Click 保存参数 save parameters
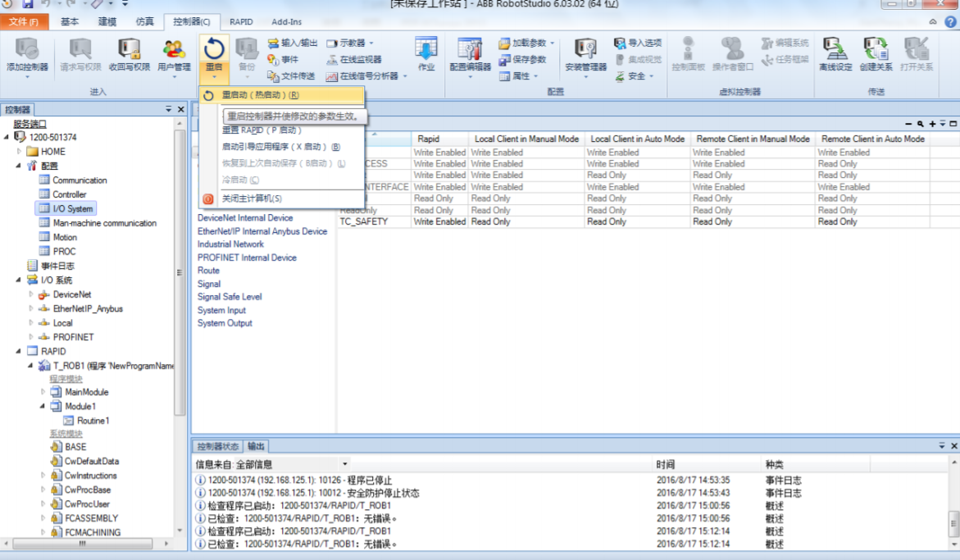Viewport: 960px width, 560px height. (522, 59)
